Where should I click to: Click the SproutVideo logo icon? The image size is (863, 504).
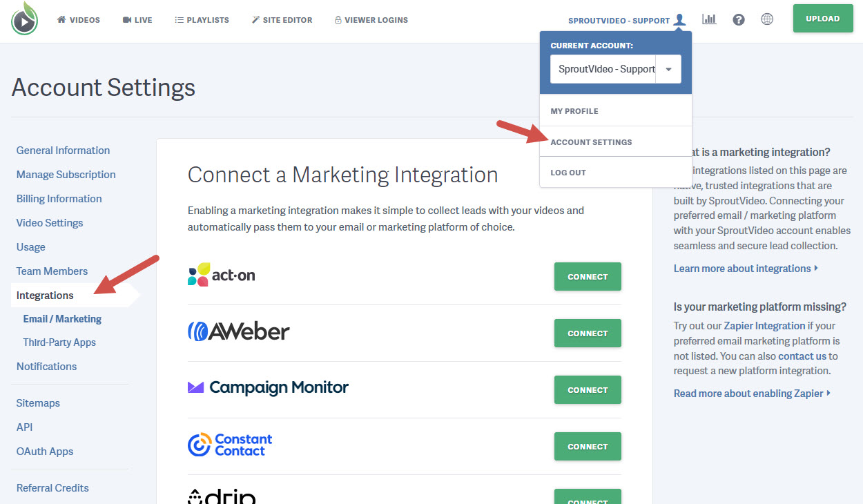(x=24, y=19)
